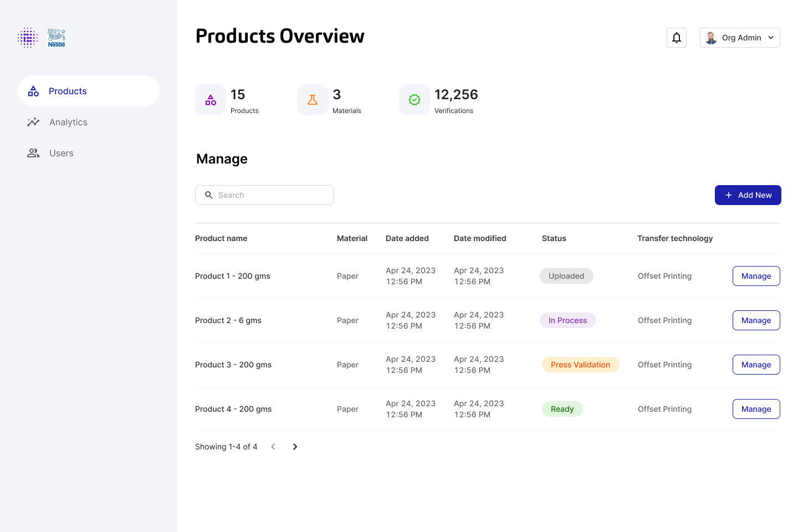Click the Press Validation status badge
Viewport: 798px width, 532px height.
pyautogui.click(x=580, y=365)
